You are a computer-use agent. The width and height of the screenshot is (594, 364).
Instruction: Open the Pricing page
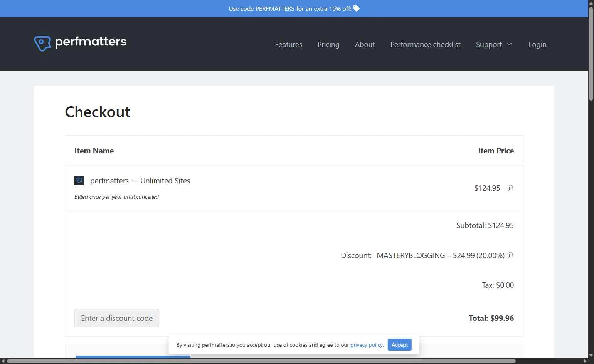coord(328,44)
